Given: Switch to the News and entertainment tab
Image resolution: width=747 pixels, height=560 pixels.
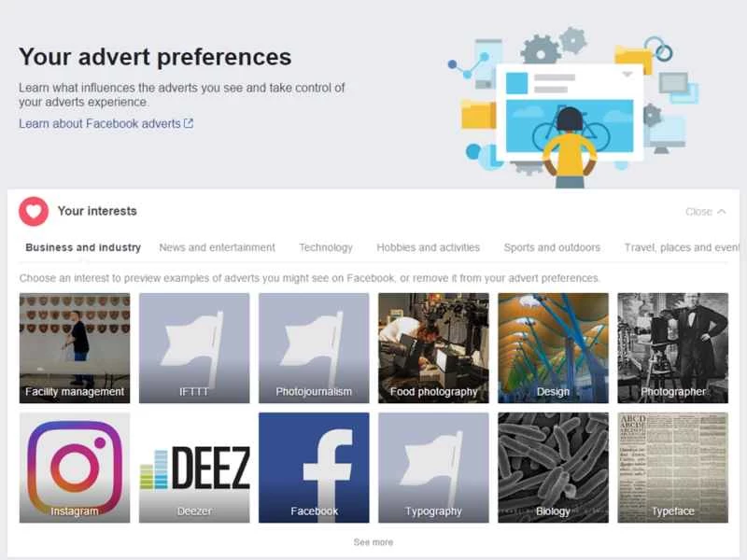Looking at the screenshot, I should tap(217, 247).
